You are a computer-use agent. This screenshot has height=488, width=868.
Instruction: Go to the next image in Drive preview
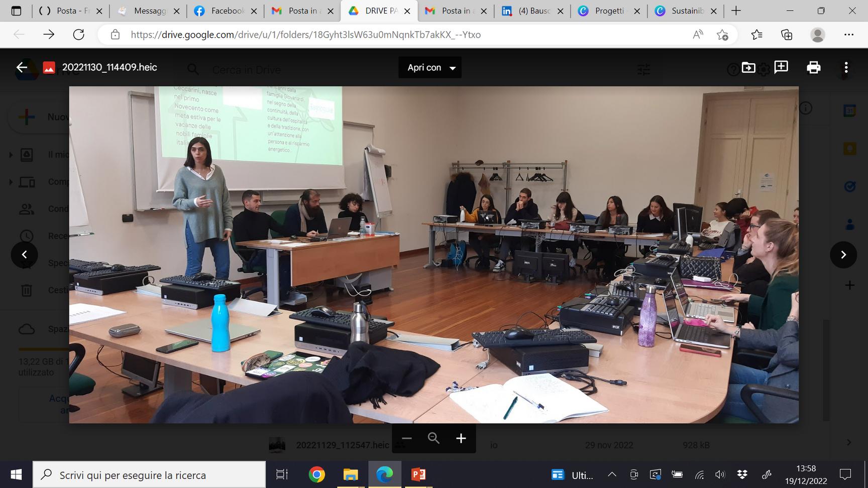tap(843, 255)
